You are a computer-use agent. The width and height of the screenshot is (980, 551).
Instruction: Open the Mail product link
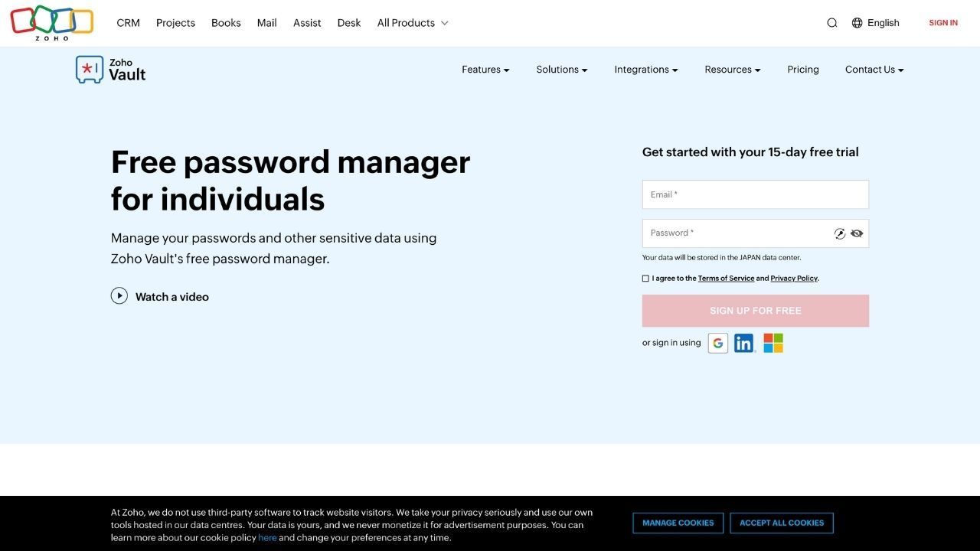tap(267, 23)
